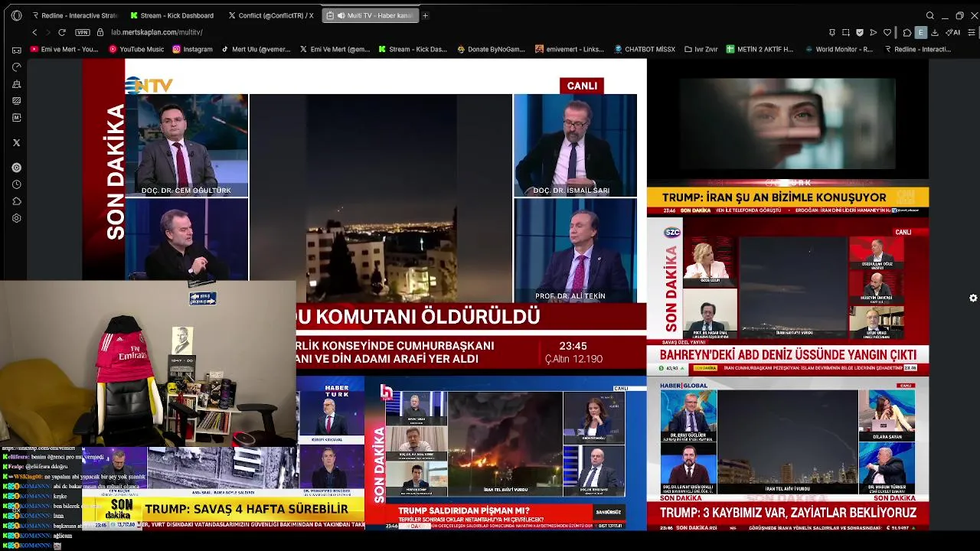Viewport: 980px width, 551px height.
Task: Open site security info via the padlock icon
Action: [100, 32]
